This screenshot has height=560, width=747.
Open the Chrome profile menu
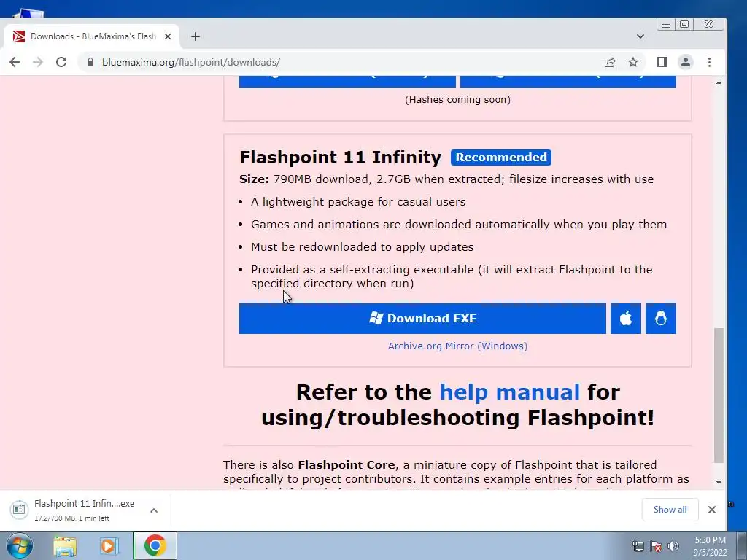686,62
